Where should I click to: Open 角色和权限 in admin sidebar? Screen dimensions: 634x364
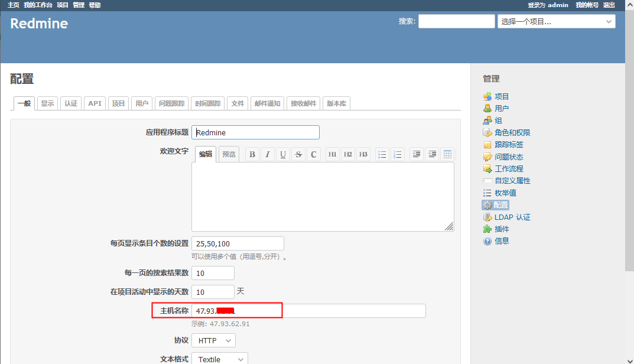point(512,132)
